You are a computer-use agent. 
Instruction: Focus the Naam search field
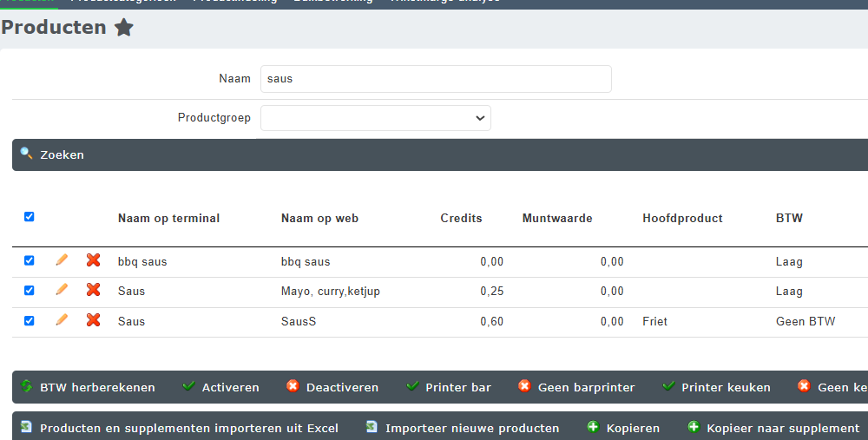436,79
